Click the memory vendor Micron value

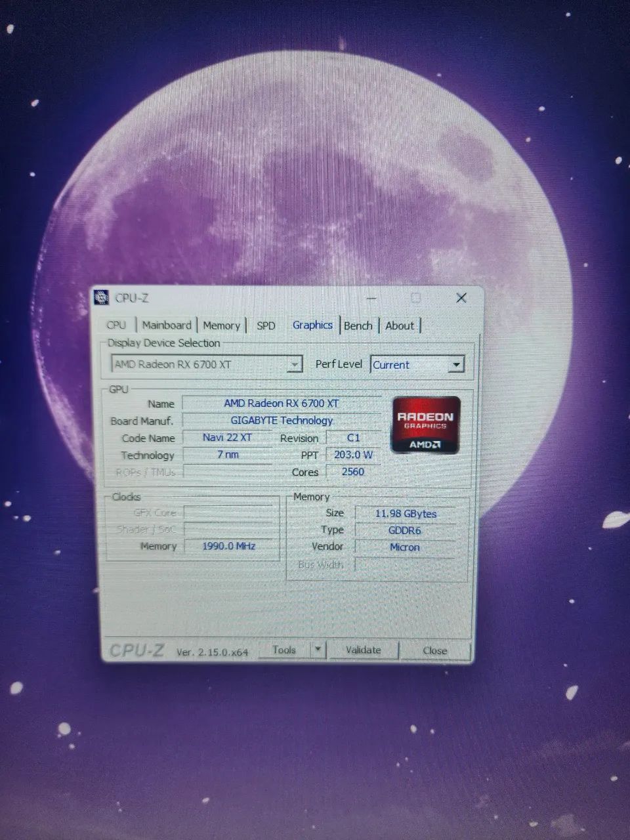pyautogui.click(x=405, y=547)
